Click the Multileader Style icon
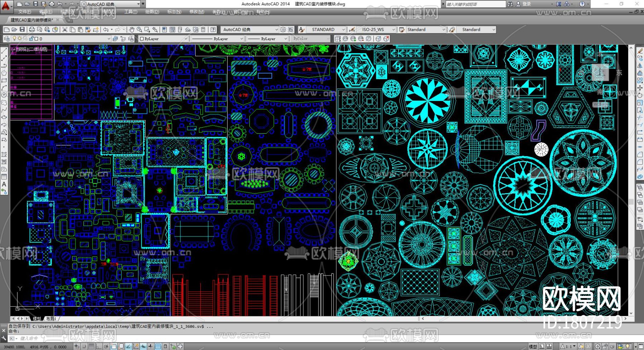Viewport: 644px width, 350px height. tap(452, 29)
